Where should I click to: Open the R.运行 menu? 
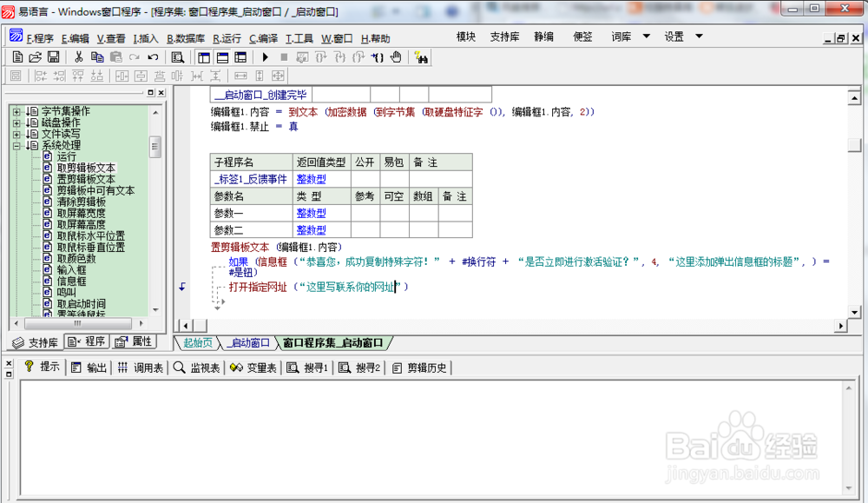pos(227,38)
